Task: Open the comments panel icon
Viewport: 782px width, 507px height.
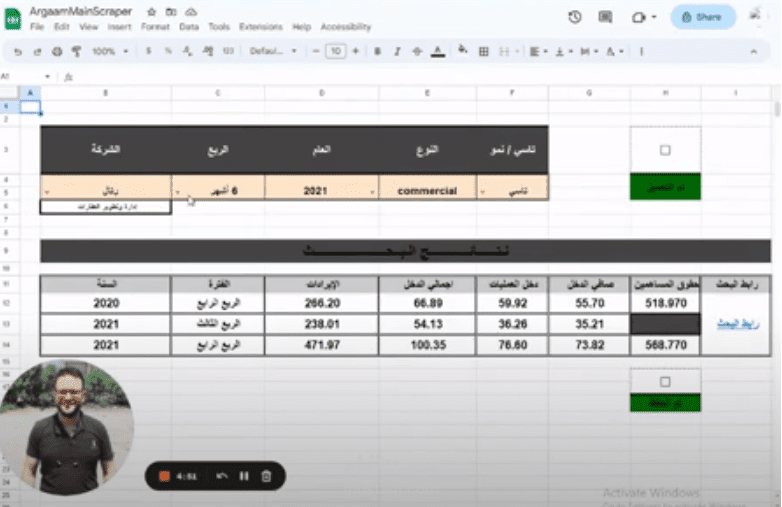Action: [x=605, y=17]
